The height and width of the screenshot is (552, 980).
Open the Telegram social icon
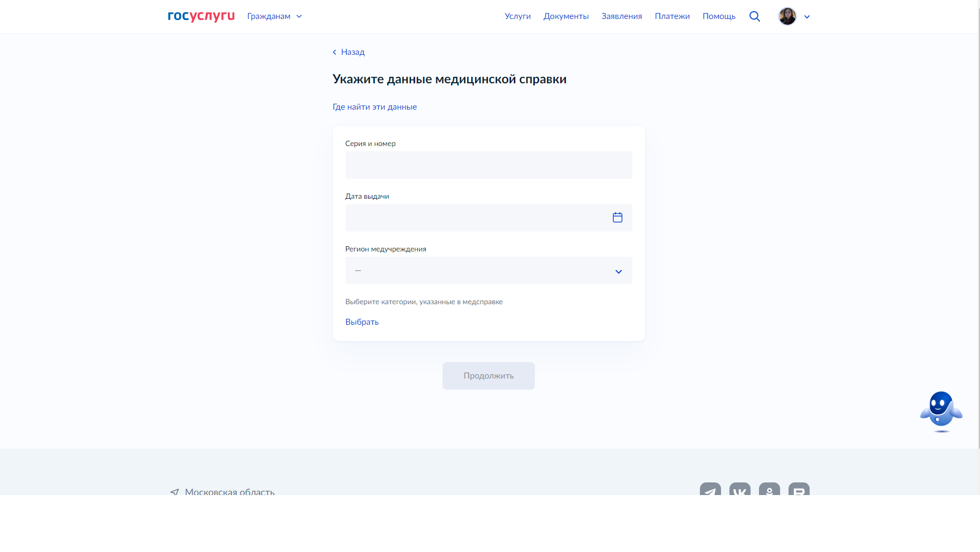pyautogui.click(x=710, y=490)
